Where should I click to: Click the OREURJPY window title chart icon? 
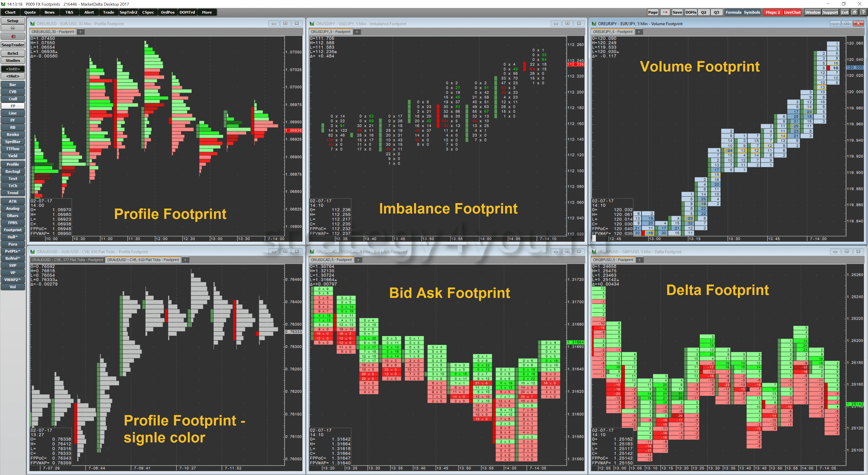pyautogui.click(x=594, y=24)
